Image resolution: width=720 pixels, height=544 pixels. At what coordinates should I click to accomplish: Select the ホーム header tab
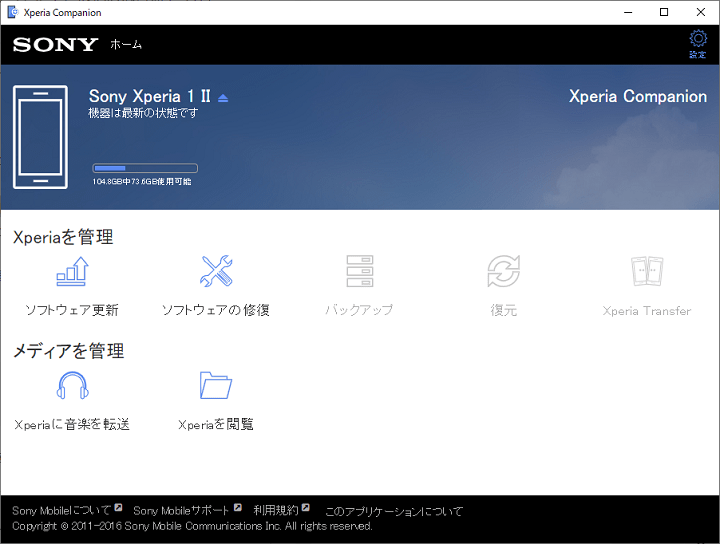[x=126, y=45]
